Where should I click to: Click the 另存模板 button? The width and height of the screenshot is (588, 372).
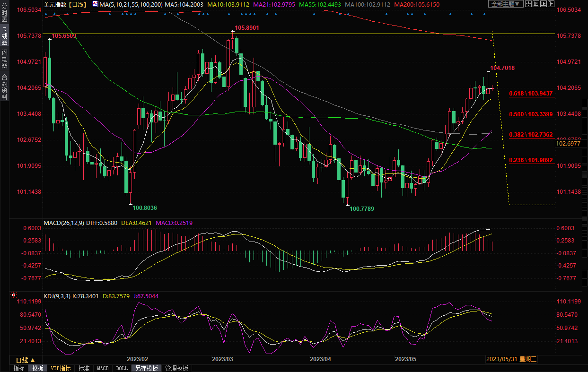click(146, 368)
